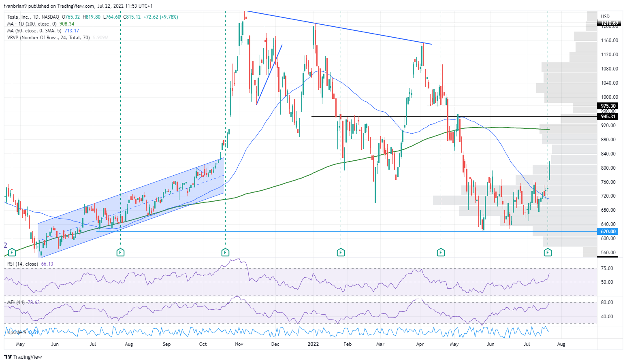Click the TradingView logo at the bottom left
This screenshot has height=364, width=627.
coord(23,357)
